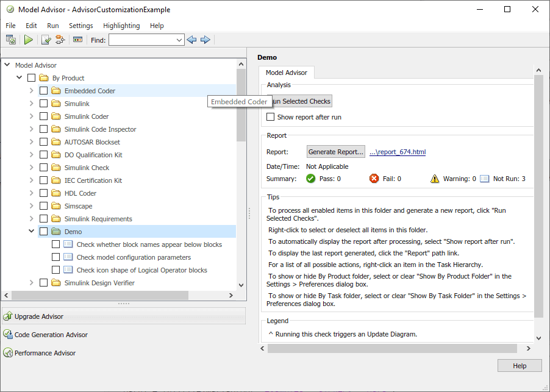The image size is (550, 392).
Task: Collapse the Demo node
Action: [x=32, y=231]
